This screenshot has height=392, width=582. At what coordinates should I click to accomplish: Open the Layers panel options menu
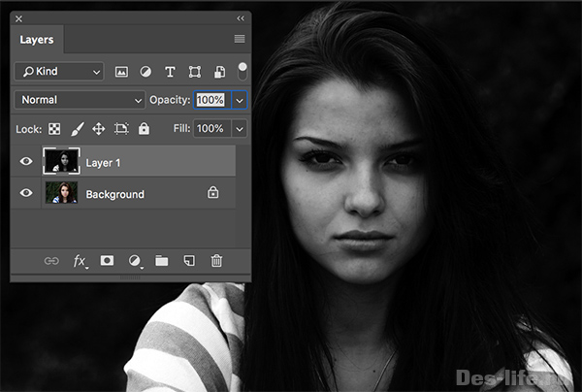click(240, 39)
